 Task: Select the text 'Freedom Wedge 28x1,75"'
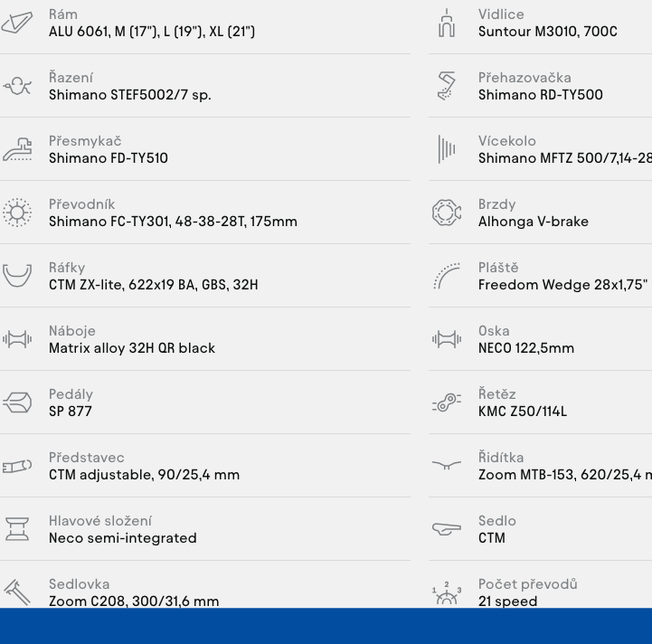562,285
